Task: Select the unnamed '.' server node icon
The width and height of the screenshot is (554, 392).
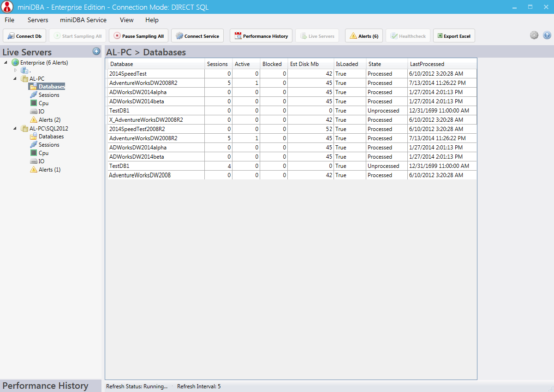Action: coord(24,71)
